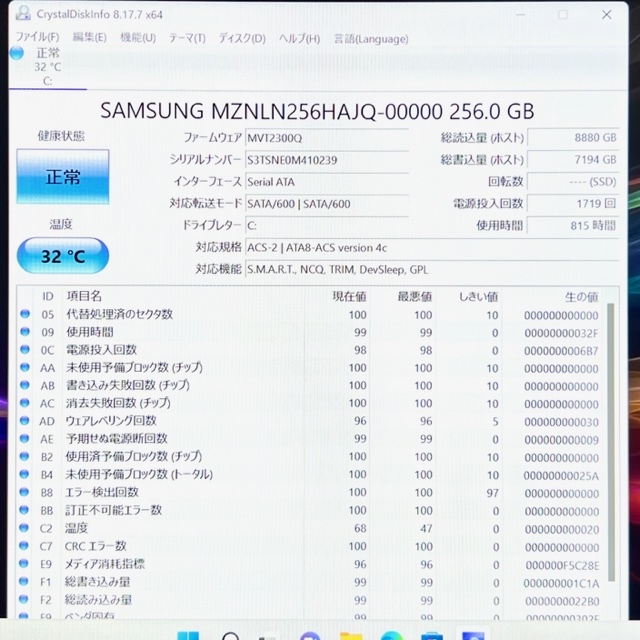Click the ID column header
This screenshot has width=640, height=640.
coord(48,296)
